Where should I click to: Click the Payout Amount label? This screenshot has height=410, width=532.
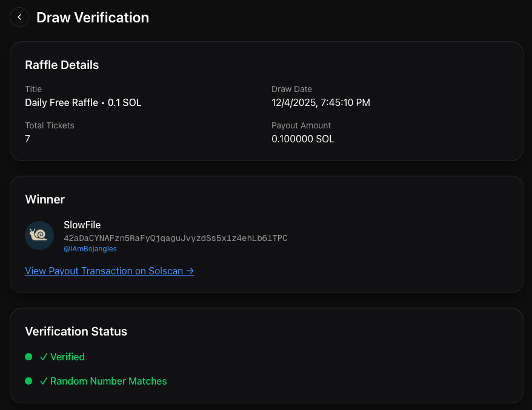[301, 125]
